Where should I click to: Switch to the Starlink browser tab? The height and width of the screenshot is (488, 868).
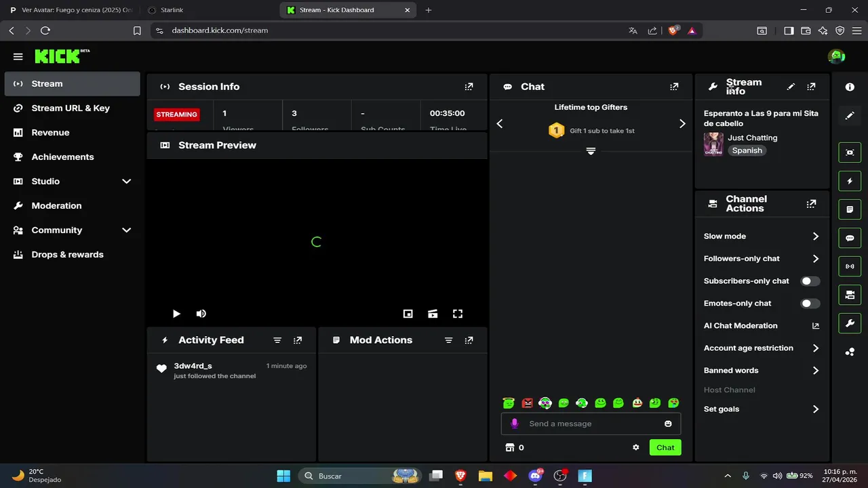coord(210,10)
